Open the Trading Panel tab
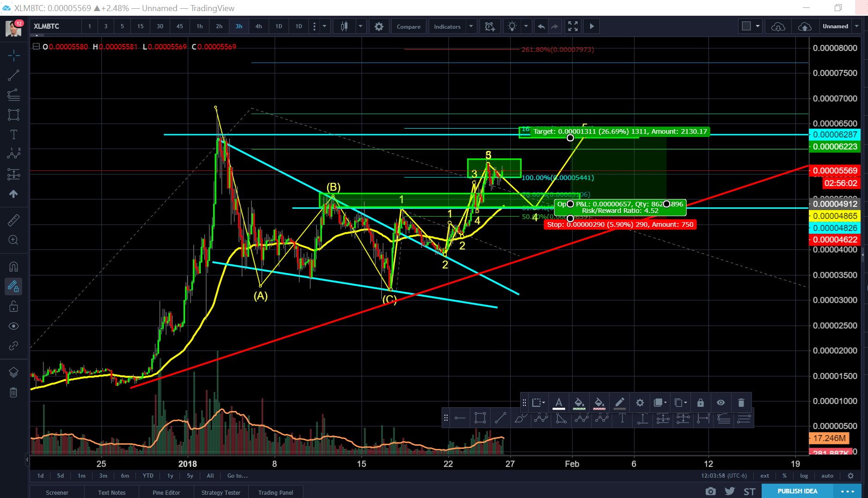Image resolution: width=868 pixels, height=498 pixels. pos(276,492)
